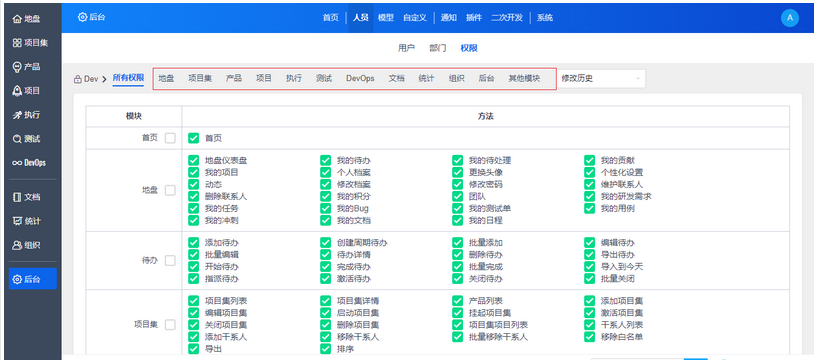
Task: Uncheck 排序 permission in 项目集
Action: (326, 349)
